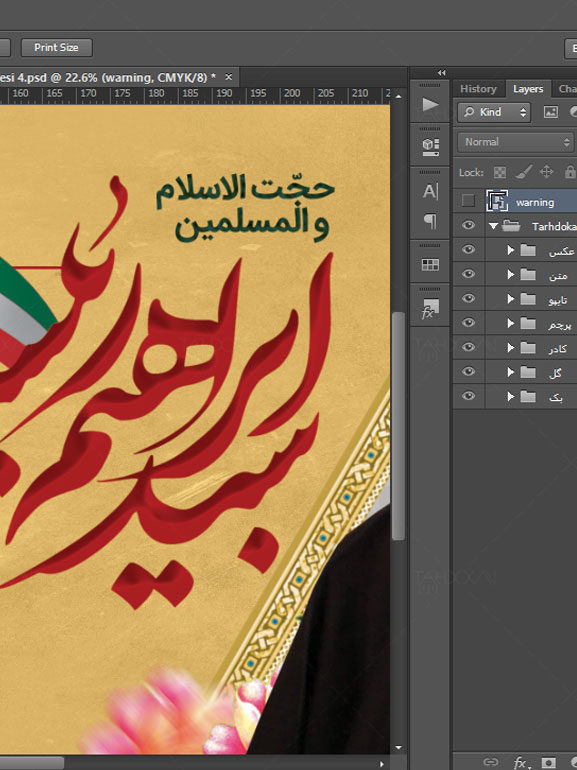Hide the متن group
Image resolution: width=577 pixels, height=770 pixels.
468,274
